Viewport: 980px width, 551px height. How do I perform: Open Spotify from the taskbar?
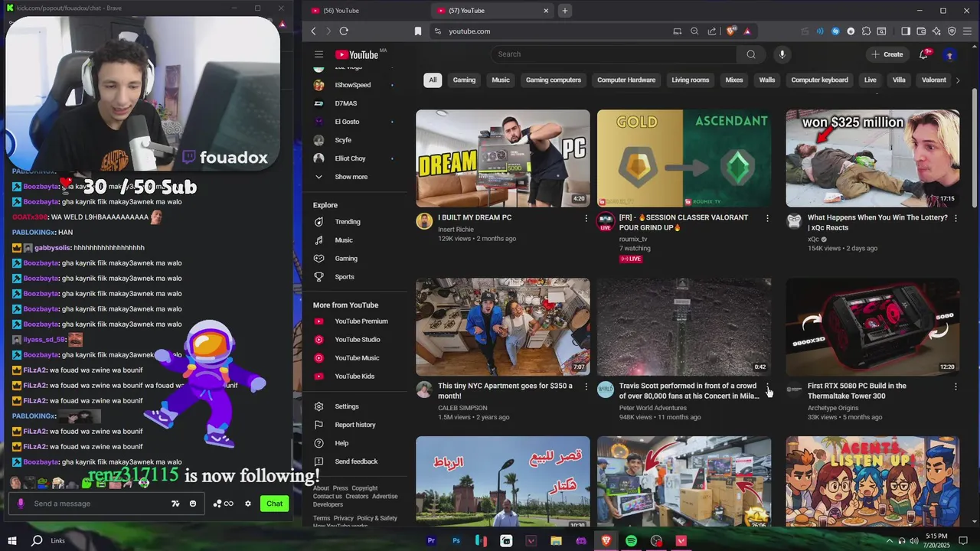coord(631,541)
